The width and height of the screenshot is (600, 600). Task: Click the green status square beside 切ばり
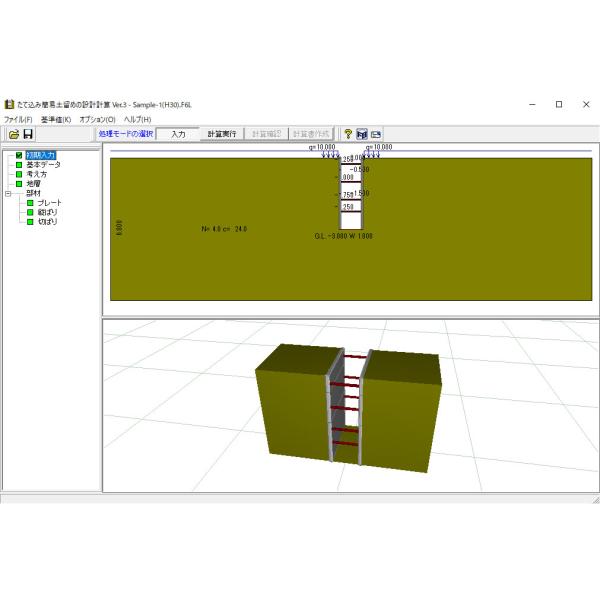coord(30,222)
